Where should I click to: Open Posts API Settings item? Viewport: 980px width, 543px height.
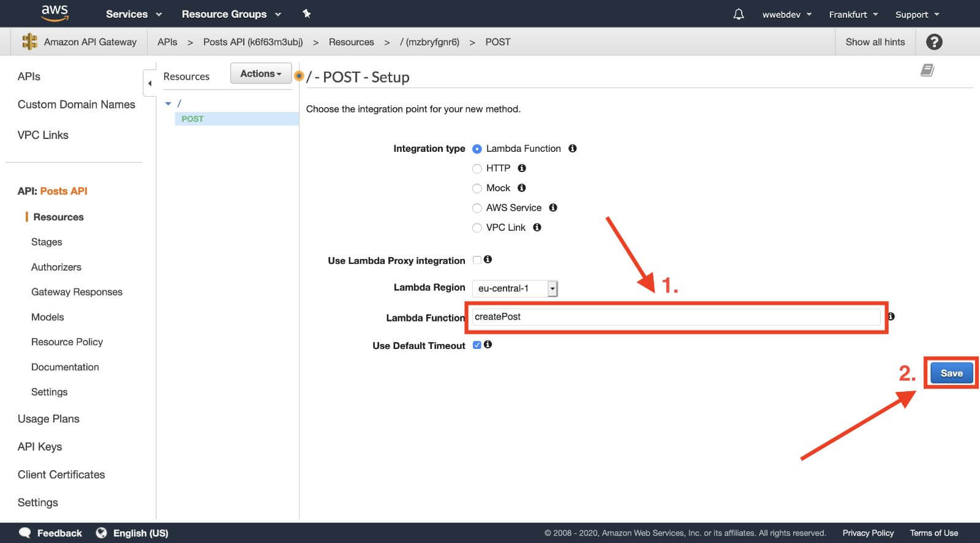pyautogui.click(x=49, y=392)
